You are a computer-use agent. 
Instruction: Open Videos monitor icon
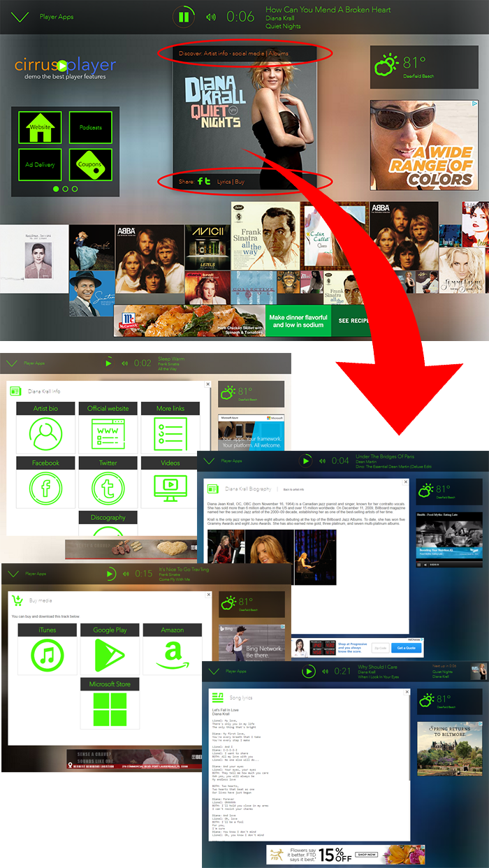click(170, 489)
